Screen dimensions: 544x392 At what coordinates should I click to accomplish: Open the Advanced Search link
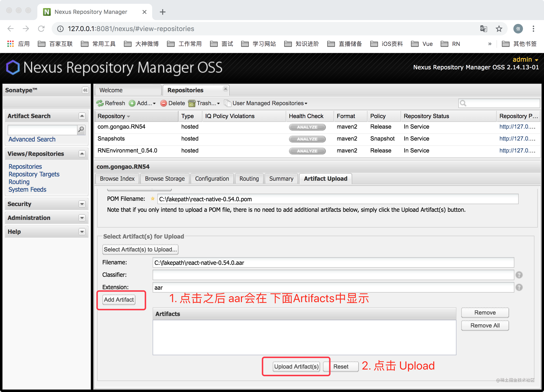point(32,139)
